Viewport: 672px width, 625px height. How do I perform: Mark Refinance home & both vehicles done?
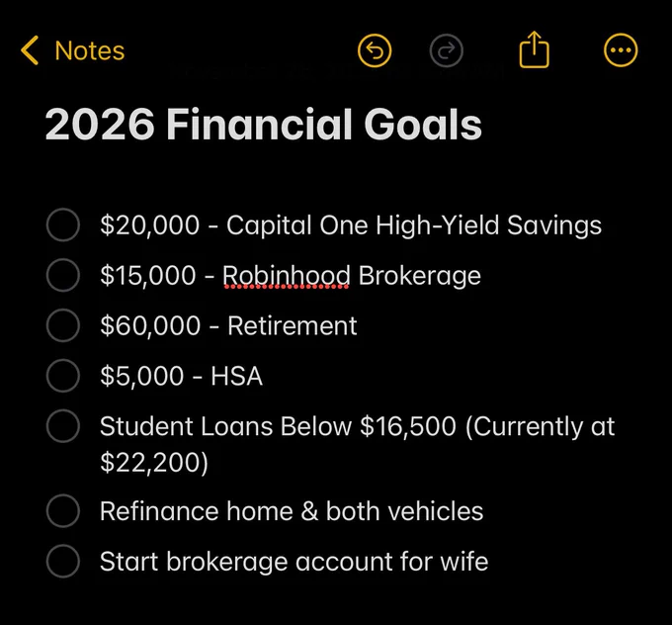[x=63, y=511]
